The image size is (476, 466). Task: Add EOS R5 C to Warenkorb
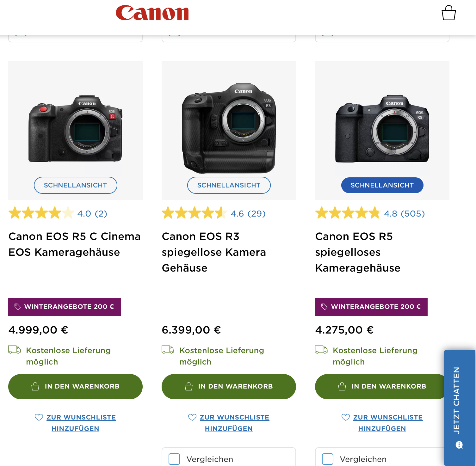click(75, 387)
